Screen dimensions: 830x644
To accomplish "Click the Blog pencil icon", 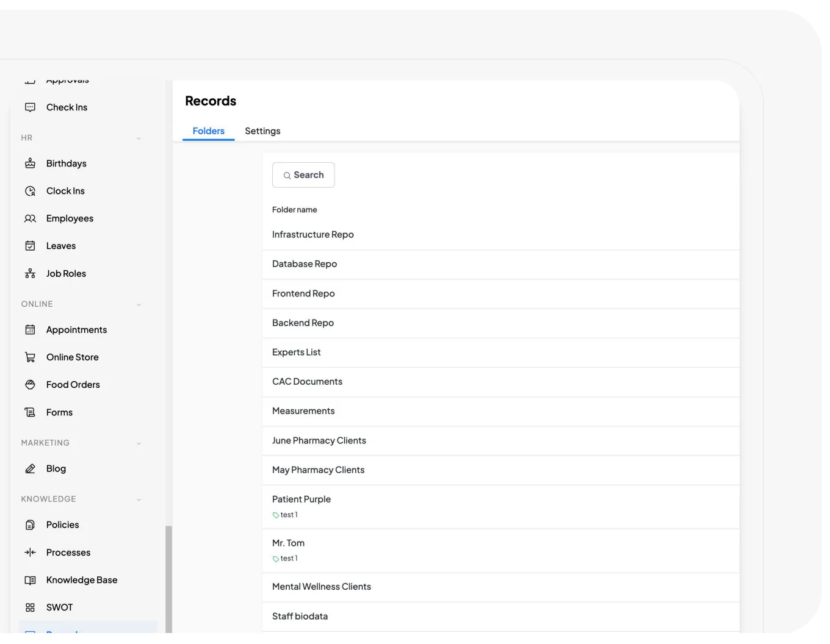I will (30, 468).
